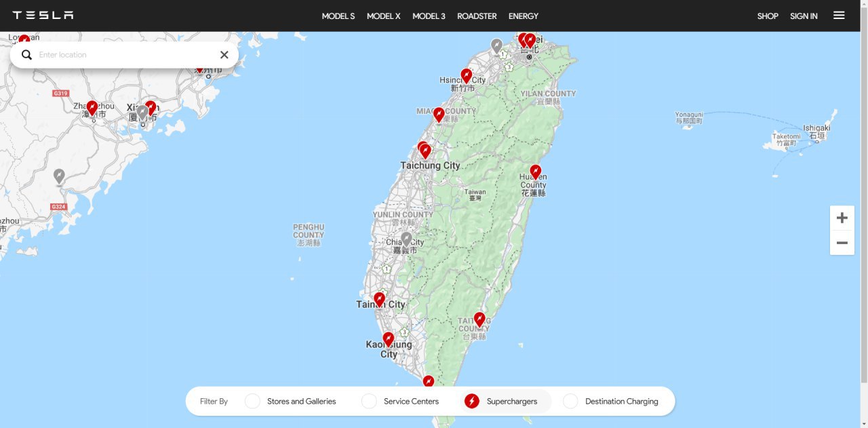This screenshot has width=868, height=428.
Task: Open the Hsinchu City supercharger marker
Action: 466,75
